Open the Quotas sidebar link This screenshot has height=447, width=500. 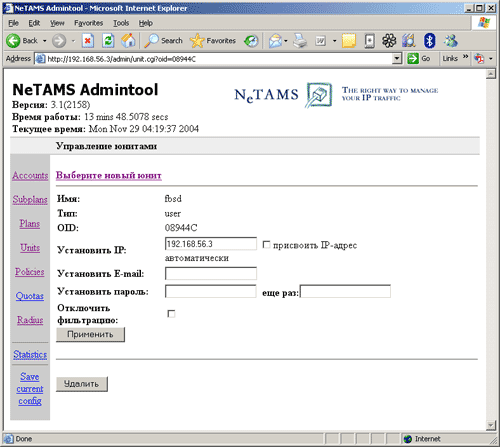pyautogui.click(x=30, y=296)
